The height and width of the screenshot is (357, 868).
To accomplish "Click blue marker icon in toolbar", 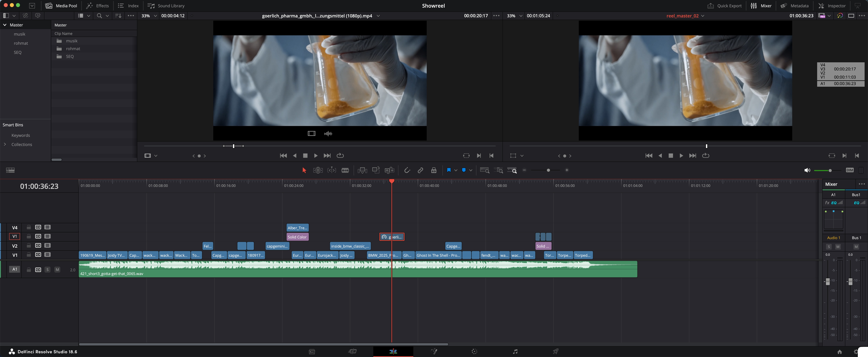I will [x=464, y=170].
